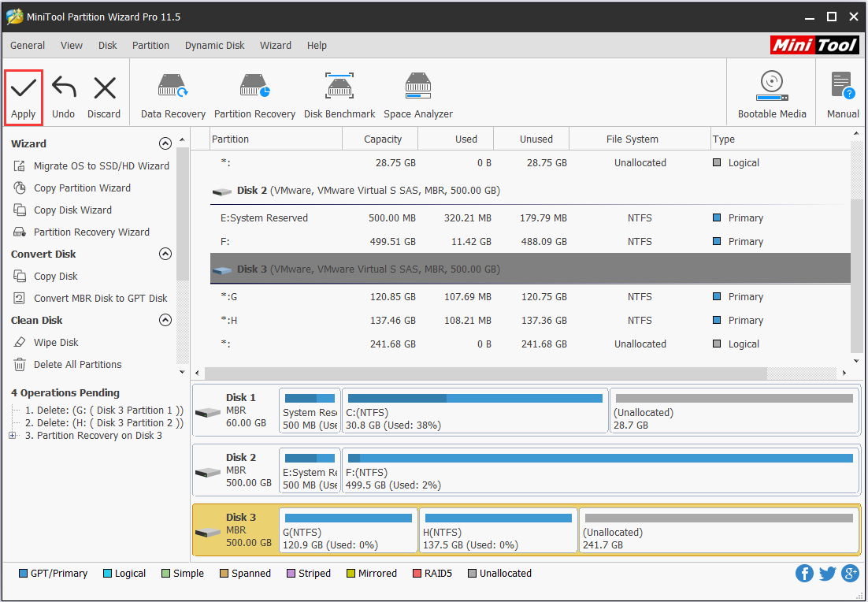Click the H(NTFS) block in the disk map
868x602 pixels.
click(x=499, y=531)
